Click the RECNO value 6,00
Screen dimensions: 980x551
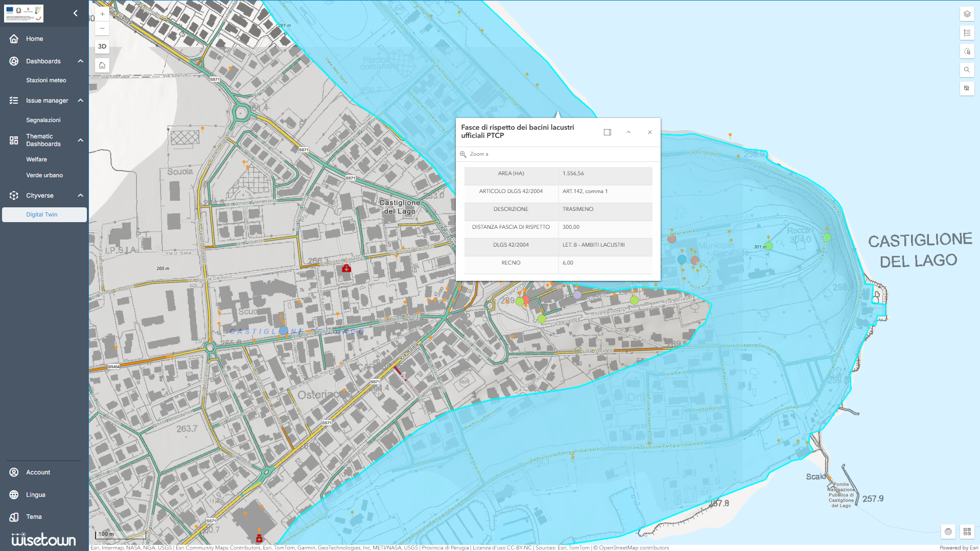568,263
